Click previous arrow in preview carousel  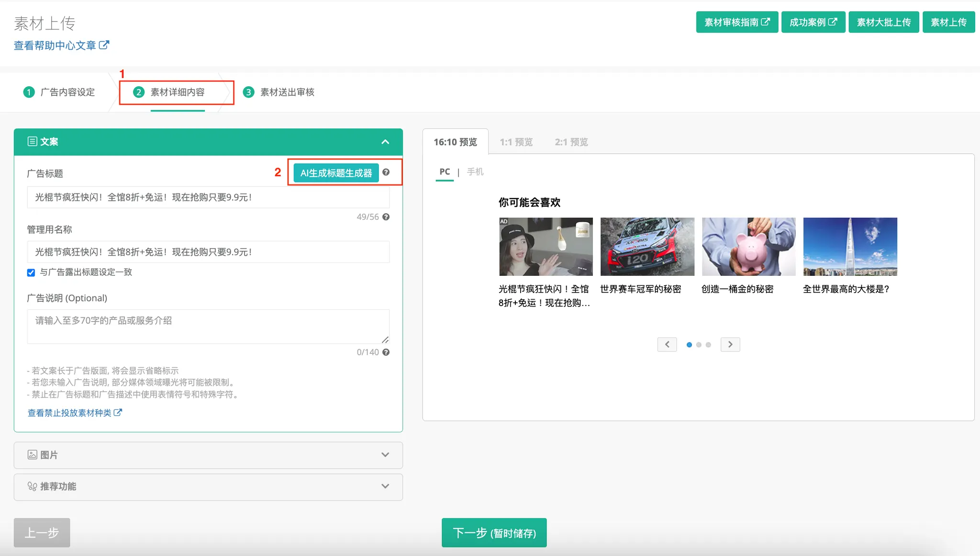[x=667, y=344]
